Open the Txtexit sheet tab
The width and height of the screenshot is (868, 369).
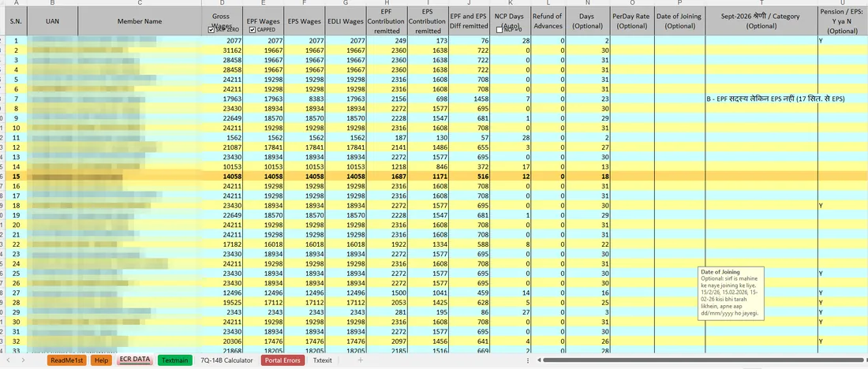[x=322, y=360]
